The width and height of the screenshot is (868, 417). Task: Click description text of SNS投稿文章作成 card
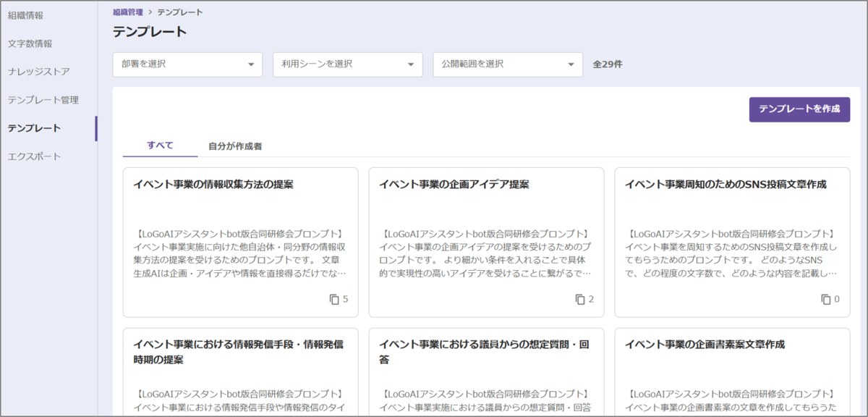point(732,254)
